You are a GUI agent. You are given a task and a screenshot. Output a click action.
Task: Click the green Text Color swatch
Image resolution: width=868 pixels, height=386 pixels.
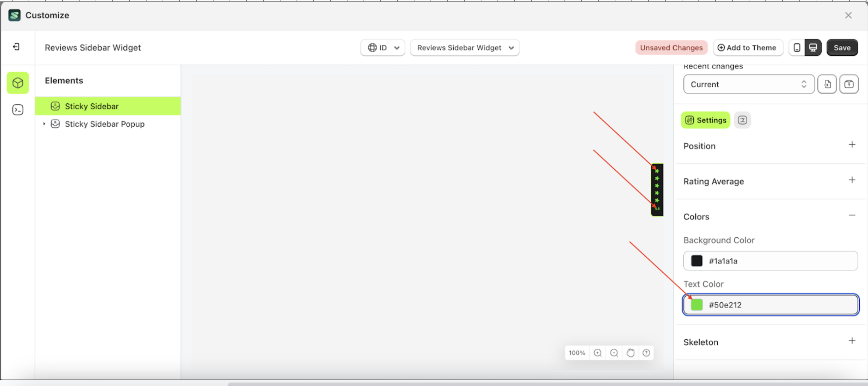point(697,305)
